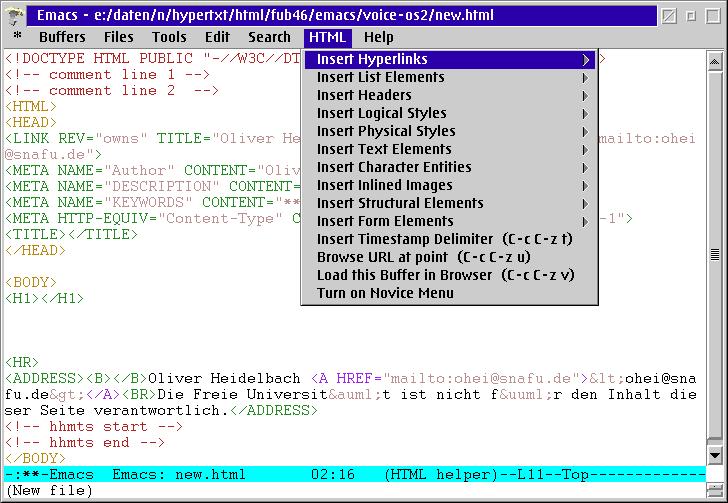Expand the Insert Hyperlinks submenu

point(449,59)
